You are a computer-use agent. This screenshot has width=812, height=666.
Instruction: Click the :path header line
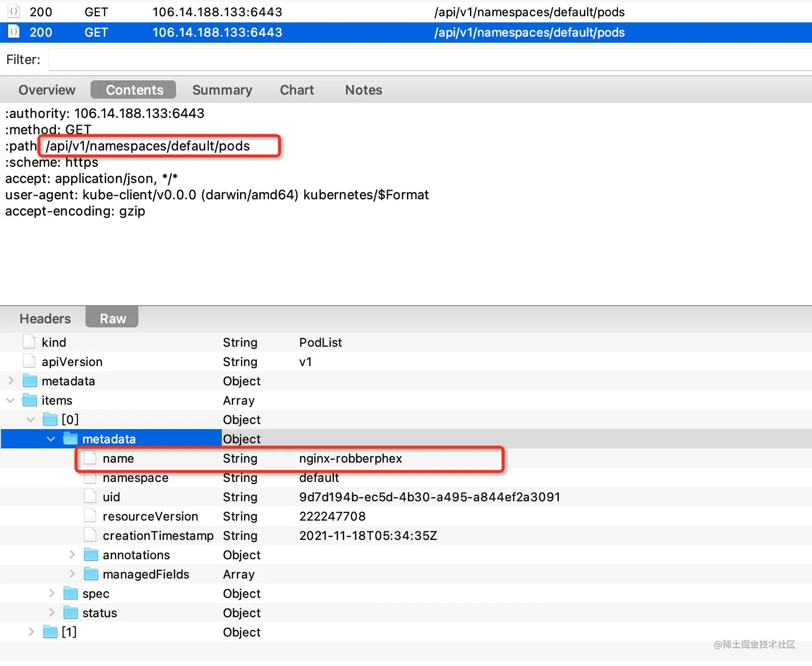tap(128, 146)
